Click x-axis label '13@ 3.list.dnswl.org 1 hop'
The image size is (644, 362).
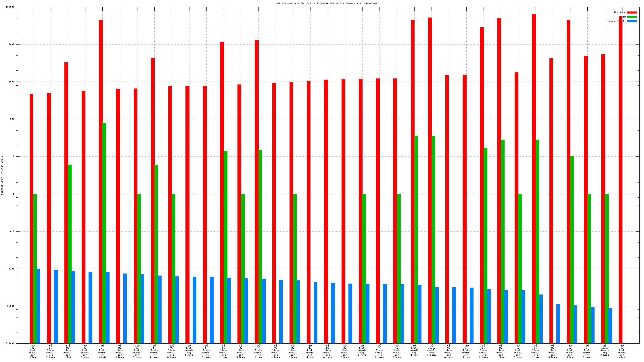tap(68, 351)
